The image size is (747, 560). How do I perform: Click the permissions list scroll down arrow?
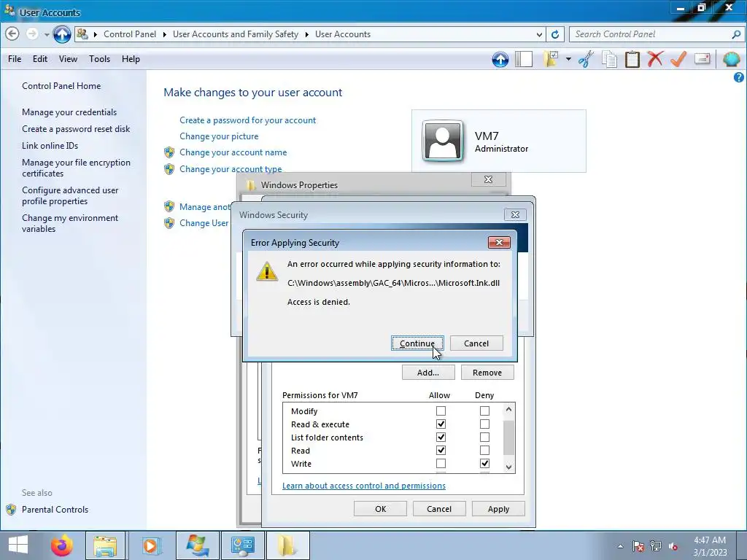point(508,467)
